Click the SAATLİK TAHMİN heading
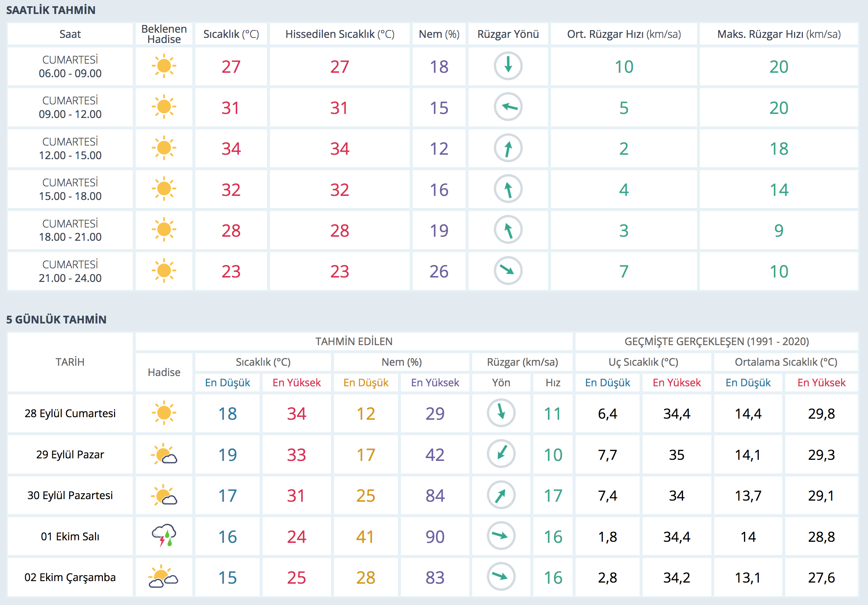 tap(51, 10)
